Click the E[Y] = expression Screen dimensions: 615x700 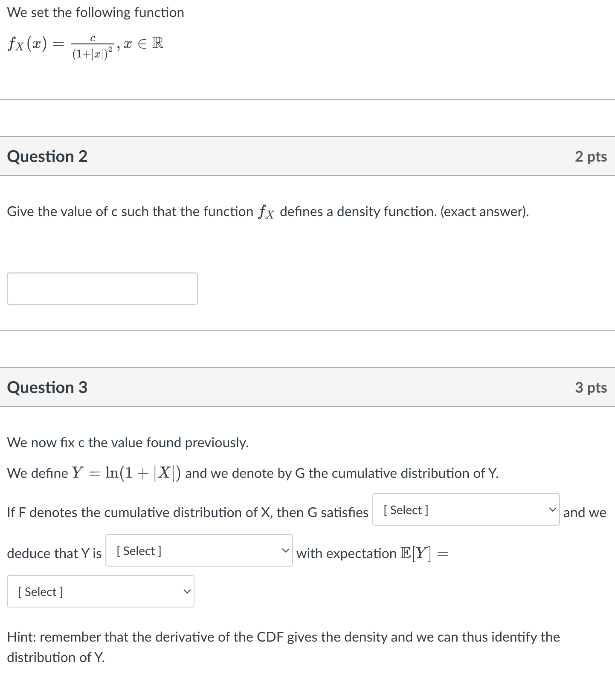425,553
